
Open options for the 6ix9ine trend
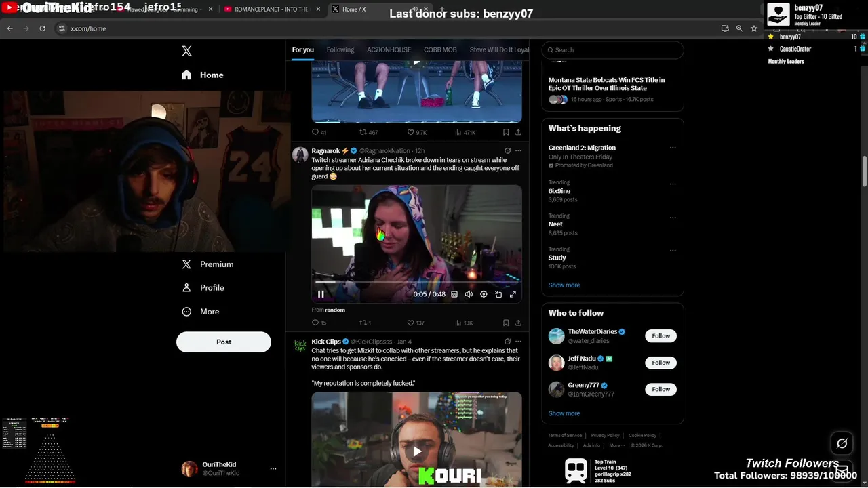(x=673, y=184)
